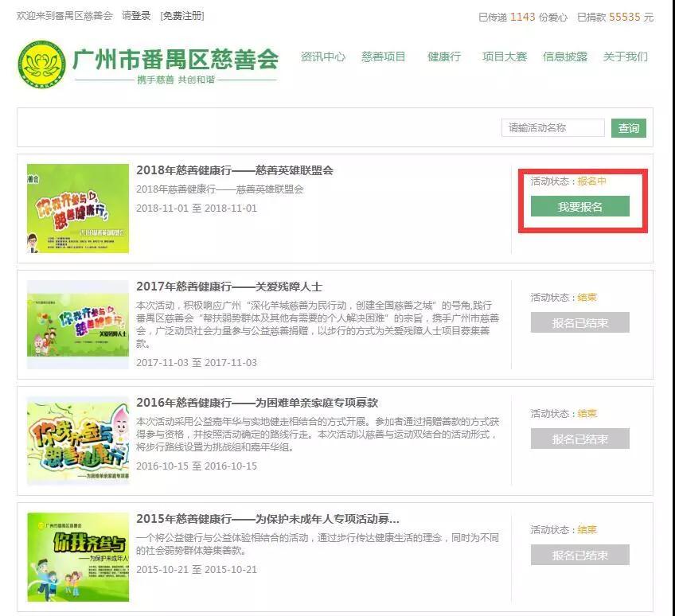Open the 关于我们 menu item
675x616 pixels.
tap(625, 57)
